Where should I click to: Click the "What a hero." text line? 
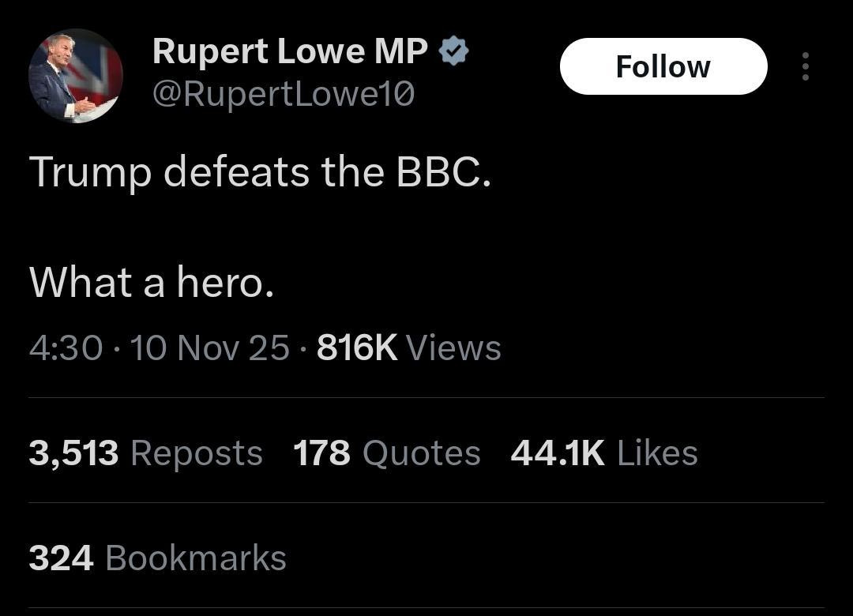point(152,282)
